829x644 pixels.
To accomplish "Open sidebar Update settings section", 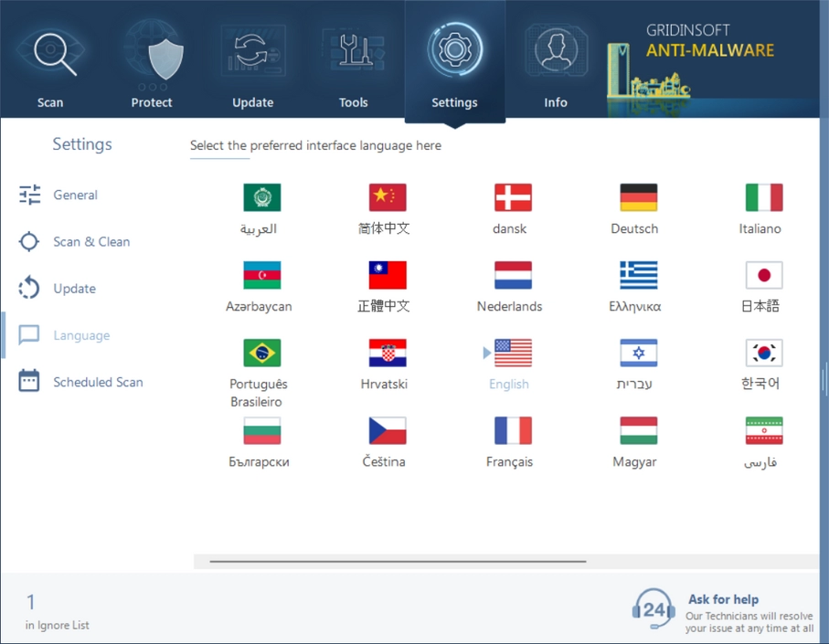I will (74, 289).
